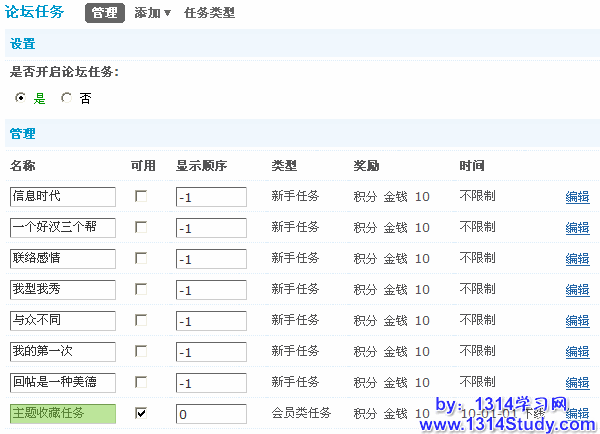Edit the 我型我秀 task
Screen dimensions: 600x434
click(x=577, y=290)
